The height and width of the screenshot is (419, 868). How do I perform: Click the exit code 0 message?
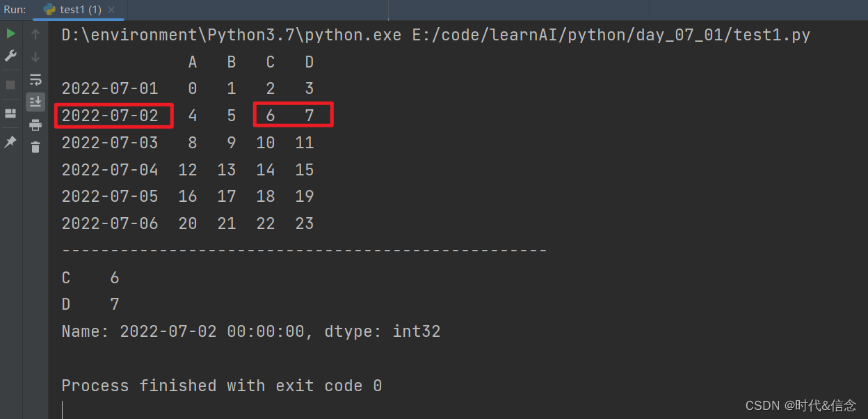point(220,385)
